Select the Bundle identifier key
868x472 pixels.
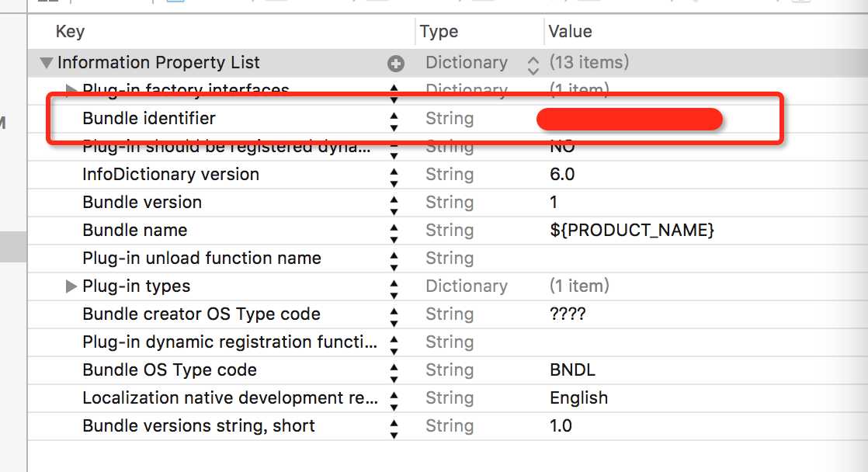(x=149, y=119)
